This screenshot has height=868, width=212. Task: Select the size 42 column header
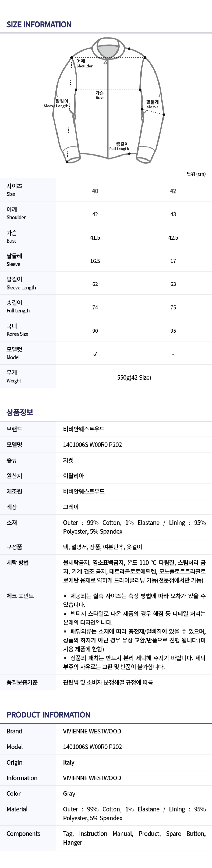[173, 191]
